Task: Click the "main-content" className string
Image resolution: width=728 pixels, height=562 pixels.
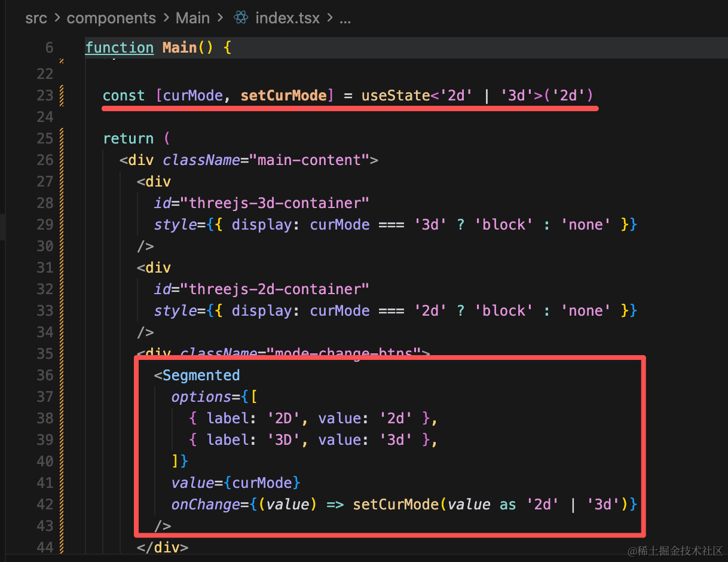Action: 309,160
